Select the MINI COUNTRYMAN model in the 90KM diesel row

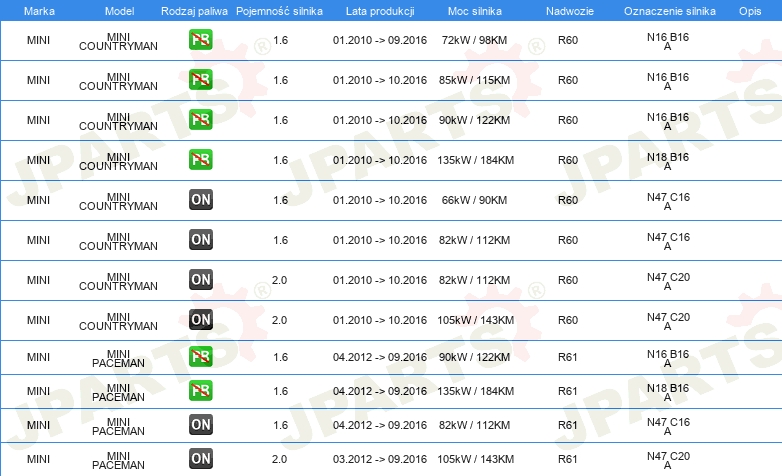pos(118,201)
